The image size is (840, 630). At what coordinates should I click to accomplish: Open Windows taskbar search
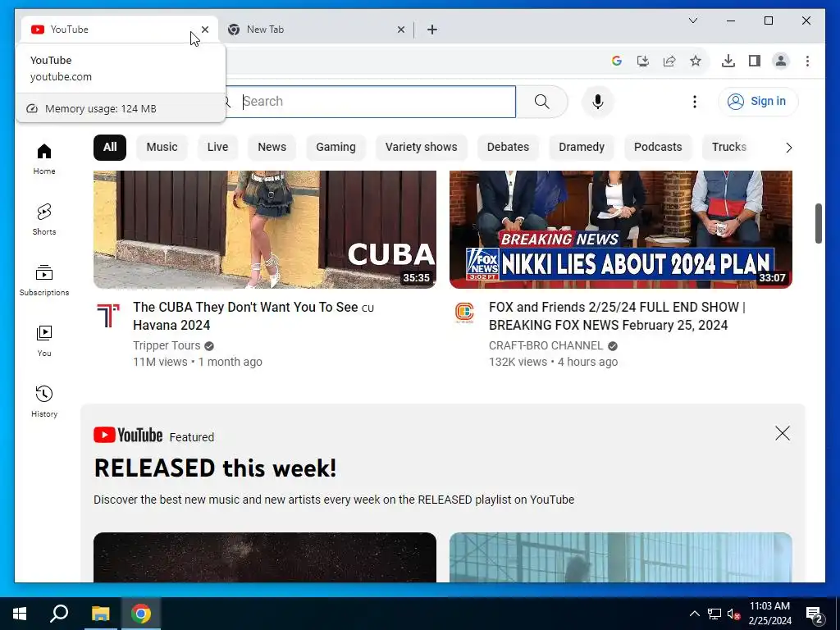(x=59, y=614)
